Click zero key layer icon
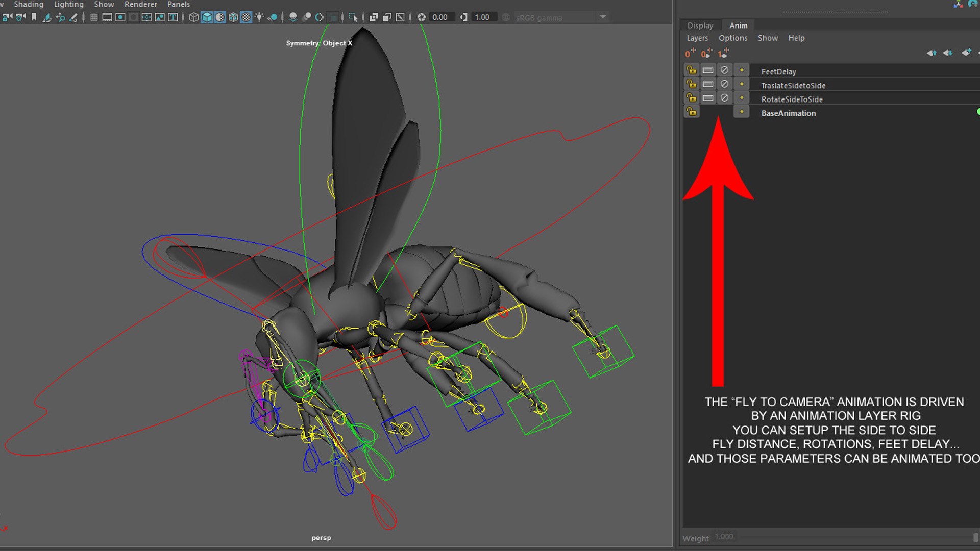The width and height of the screenshot is (980, 551). coord(690,53)
